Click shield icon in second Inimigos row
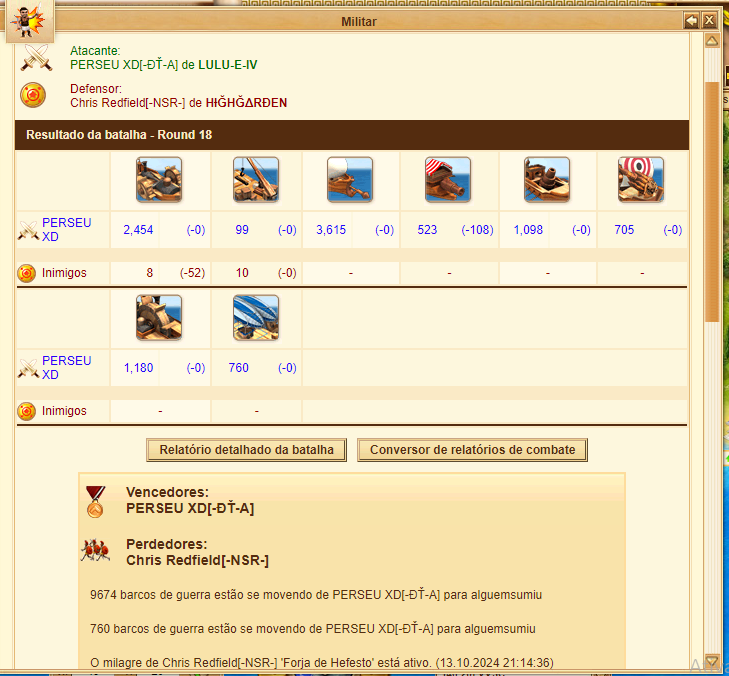This screenshot has height=676, width=729. click(x=27, y=411)
